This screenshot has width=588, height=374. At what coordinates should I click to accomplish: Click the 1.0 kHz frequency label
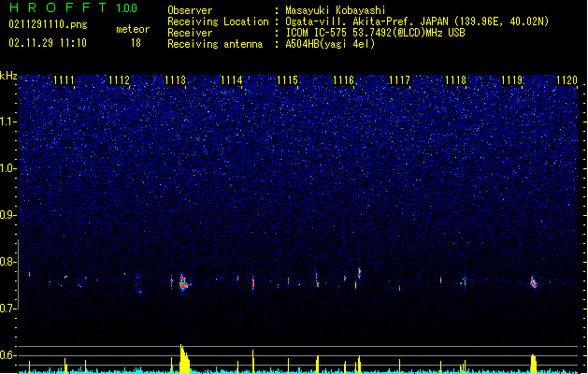[8, 168]
